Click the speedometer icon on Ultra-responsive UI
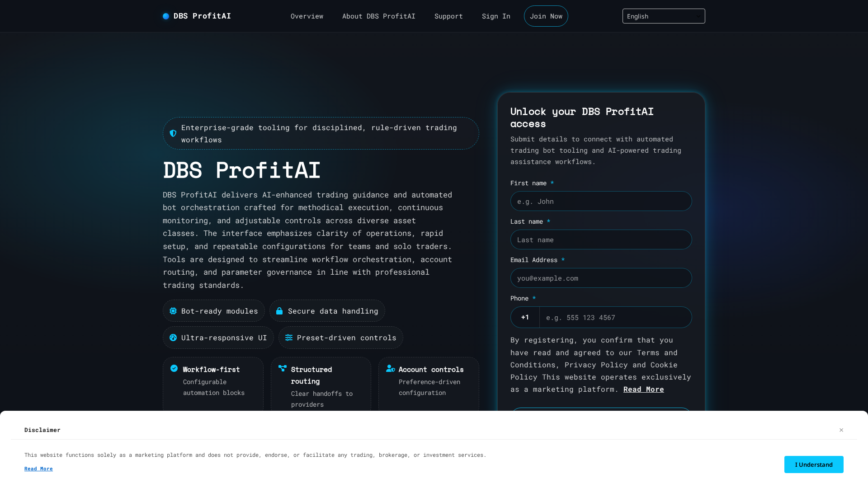 tap(173, 338)
